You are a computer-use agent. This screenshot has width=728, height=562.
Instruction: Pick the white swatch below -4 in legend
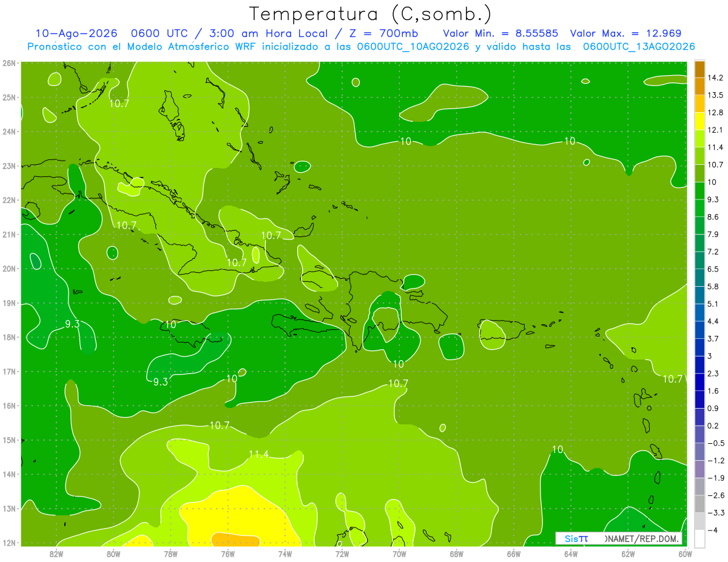click(x=699, y=538)
